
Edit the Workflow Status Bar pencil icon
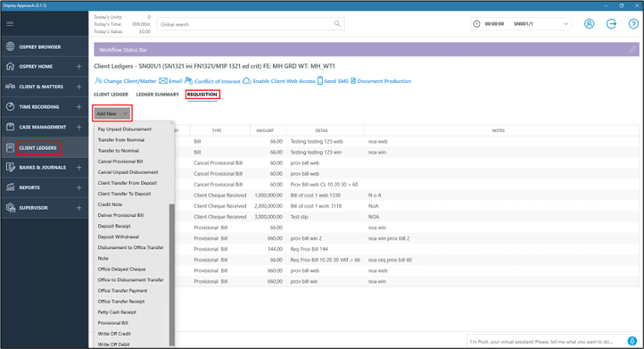click(x=632, y=50)
